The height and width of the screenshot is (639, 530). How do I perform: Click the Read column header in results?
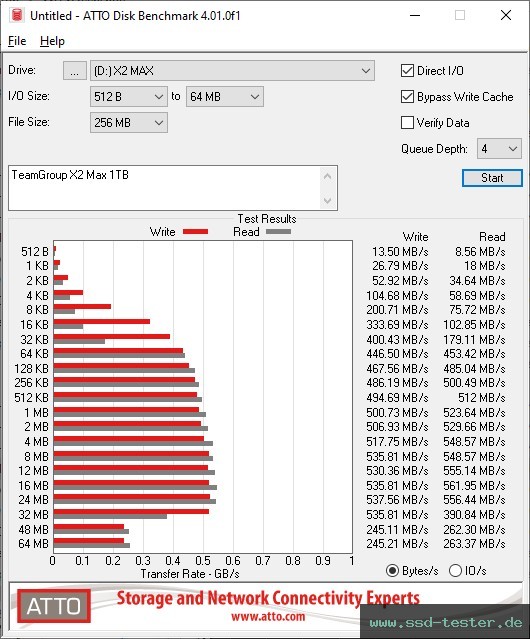pyautogui.click(x=492, y=237)
